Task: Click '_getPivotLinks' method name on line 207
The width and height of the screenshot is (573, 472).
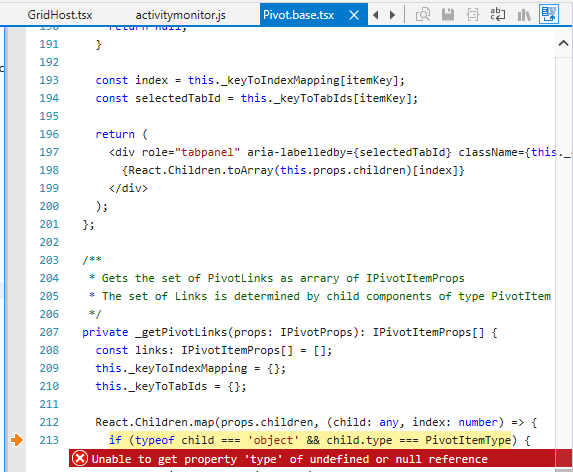Action: pyautogui.click(x=181, y=332)
